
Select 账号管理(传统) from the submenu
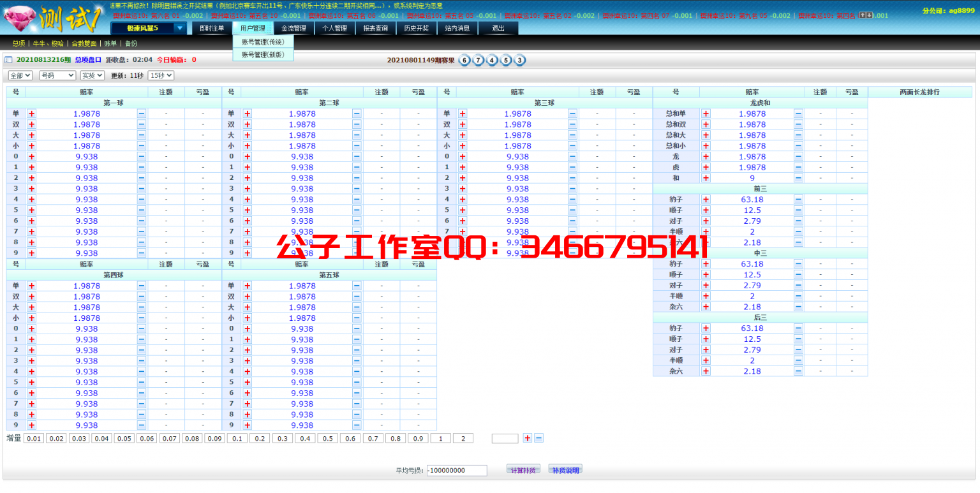click(x=263, y=41)
